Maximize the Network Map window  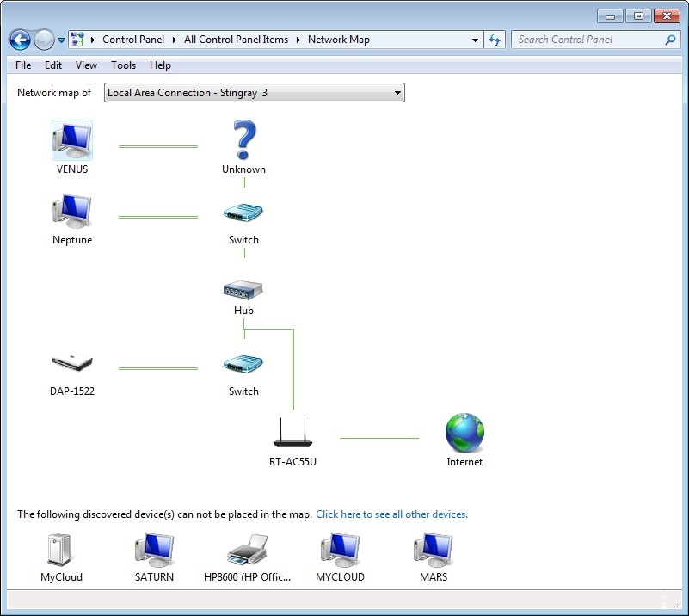click(638, 16)
